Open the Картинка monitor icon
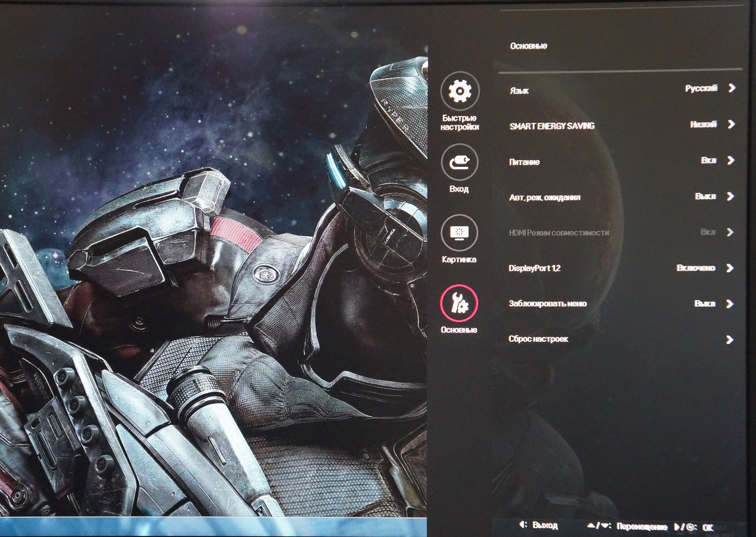Viewport: 756px width, 537px height. point(459,233)
